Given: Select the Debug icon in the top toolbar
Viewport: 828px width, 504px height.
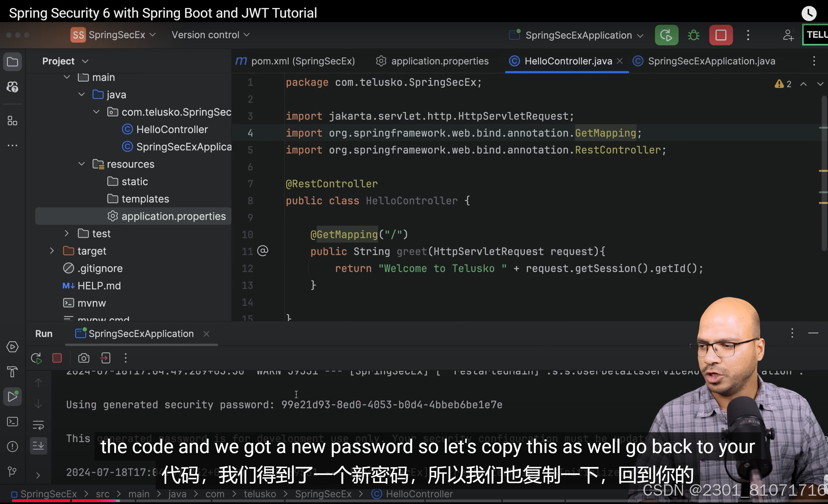Looking at the screenshot, I should [693, 35].
